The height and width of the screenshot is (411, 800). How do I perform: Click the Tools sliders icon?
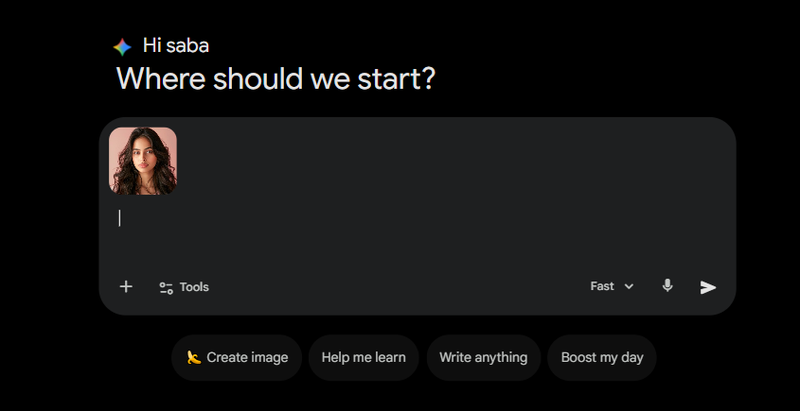(166, 287)
